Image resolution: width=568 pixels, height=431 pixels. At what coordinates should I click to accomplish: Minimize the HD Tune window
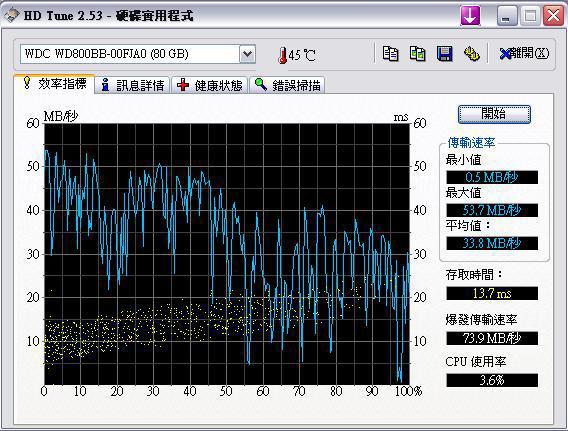pos(507,16)
